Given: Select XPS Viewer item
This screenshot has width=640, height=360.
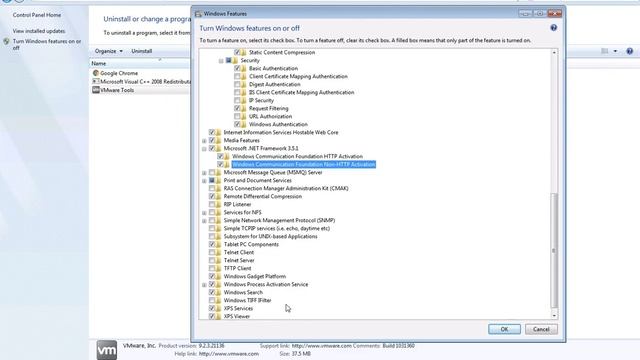Looking at the screenshot, I should click(x=237, y=316).
